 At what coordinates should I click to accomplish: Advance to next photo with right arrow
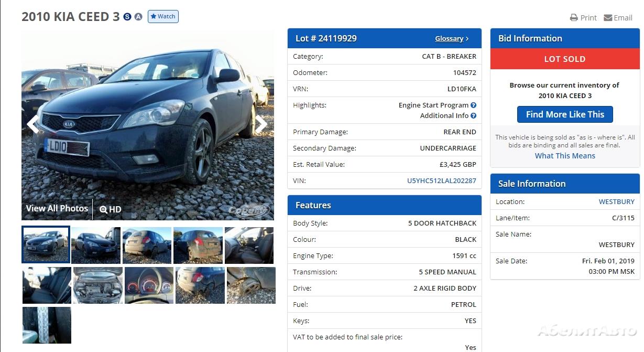[261, 124]
